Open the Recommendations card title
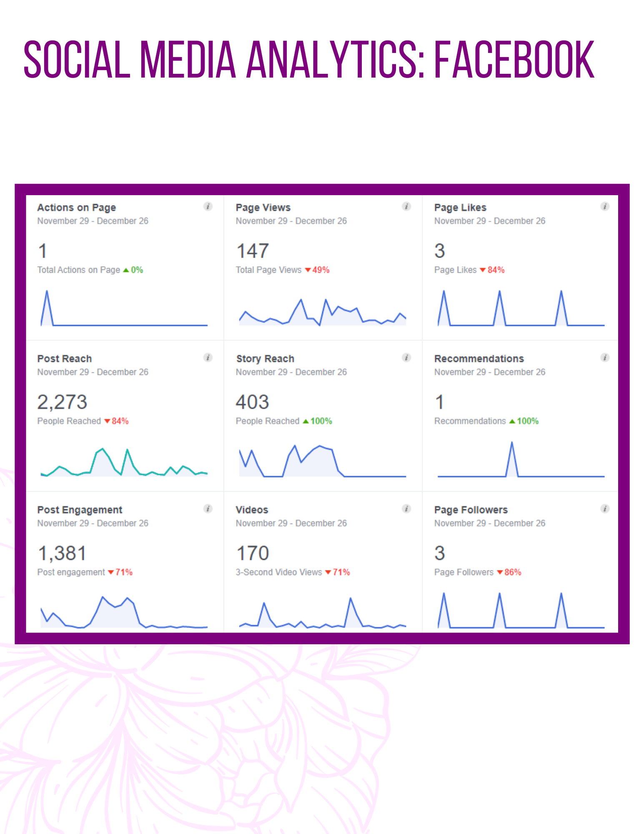 pyautogui.click(x=479, y=359)
